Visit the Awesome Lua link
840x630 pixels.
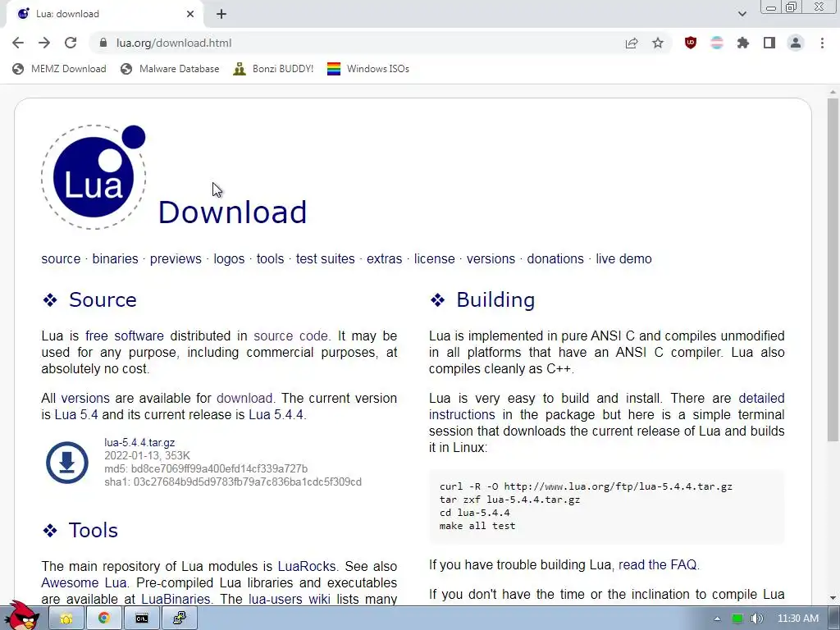pyautogui.click(x=84, y=582)
